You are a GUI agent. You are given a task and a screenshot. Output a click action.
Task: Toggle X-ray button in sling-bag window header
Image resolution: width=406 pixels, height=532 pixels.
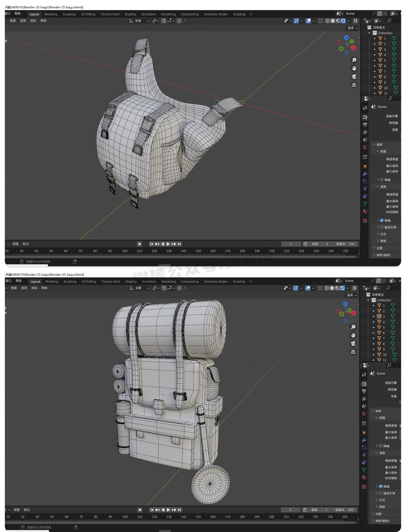click(320, 21)
